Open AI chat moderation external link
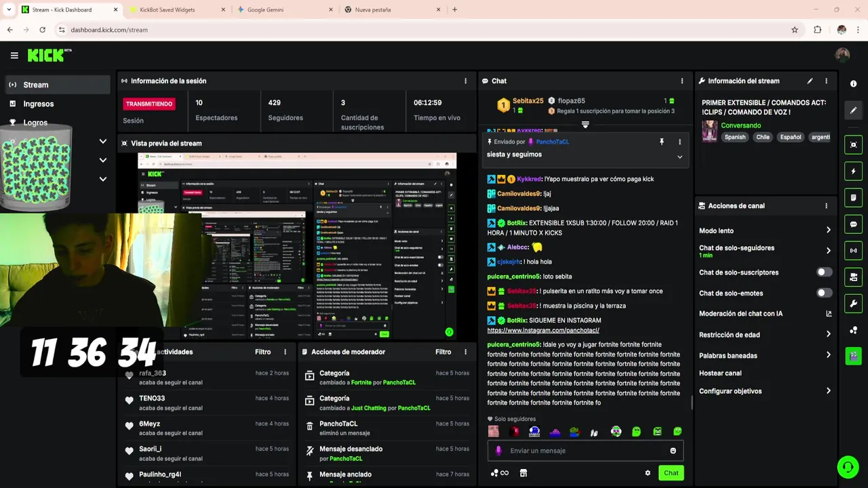 (828, 314)
